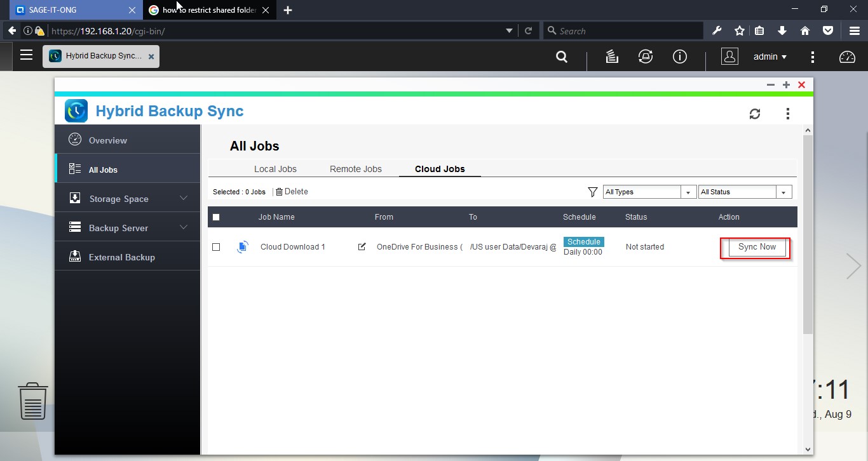
Task: Click the QTS main hamburger menu
Action: (26, 55)
